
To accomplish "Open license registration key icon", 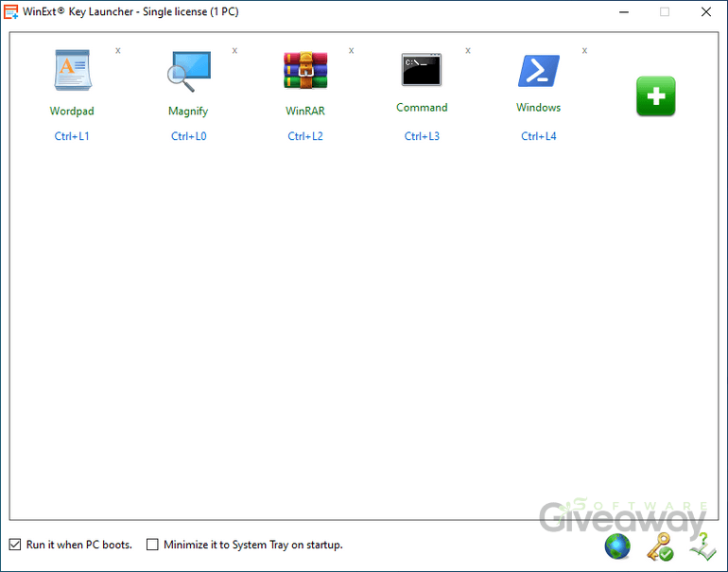I will [x=660, y=546].
